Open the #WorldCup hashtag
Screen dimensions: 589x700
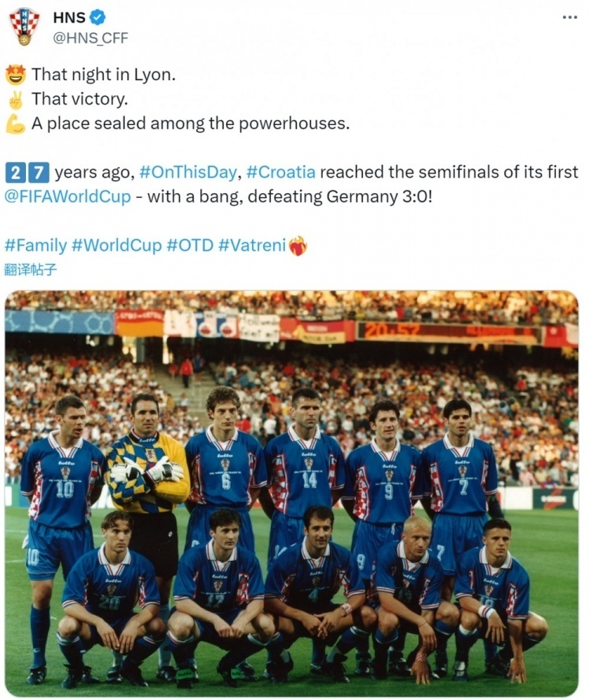point(116,245)
